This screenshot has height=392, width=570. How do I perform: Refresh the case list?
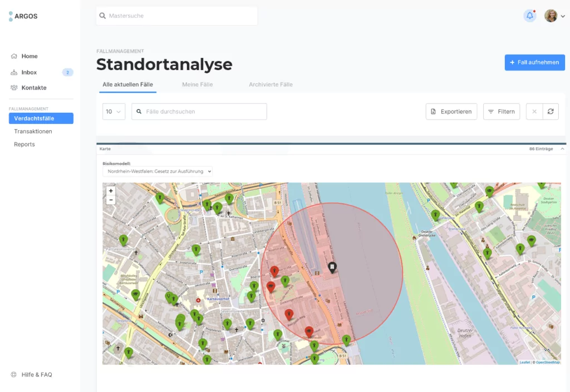(551, 112)
